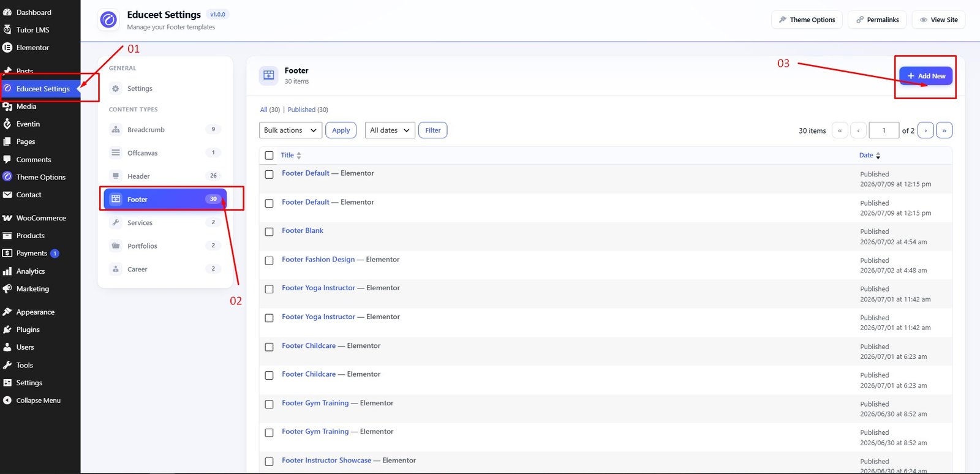This screenshot has height=474, width=980.
Task: Go to the next page arrow
Action: [925, 130]
